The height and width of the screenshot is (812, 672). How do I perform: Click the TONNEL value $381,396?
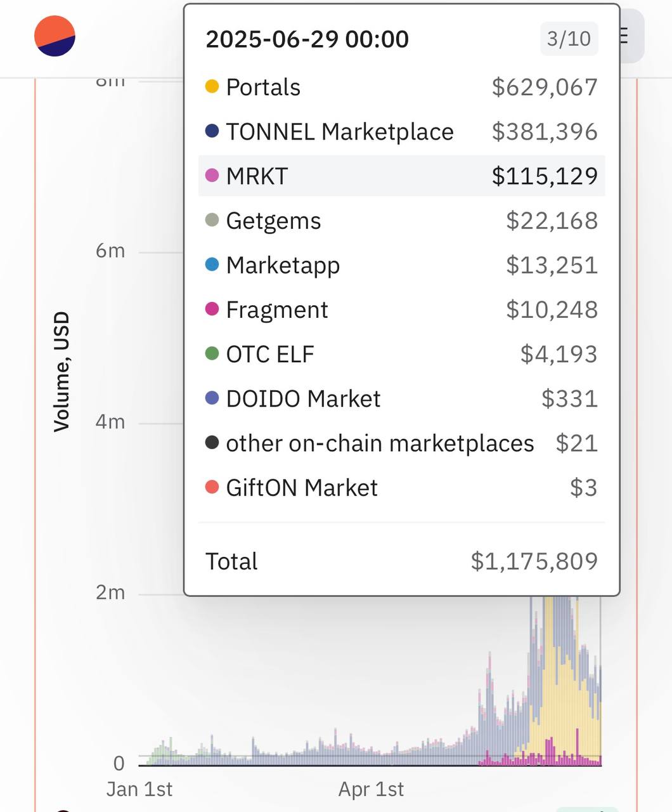[545, 131]
